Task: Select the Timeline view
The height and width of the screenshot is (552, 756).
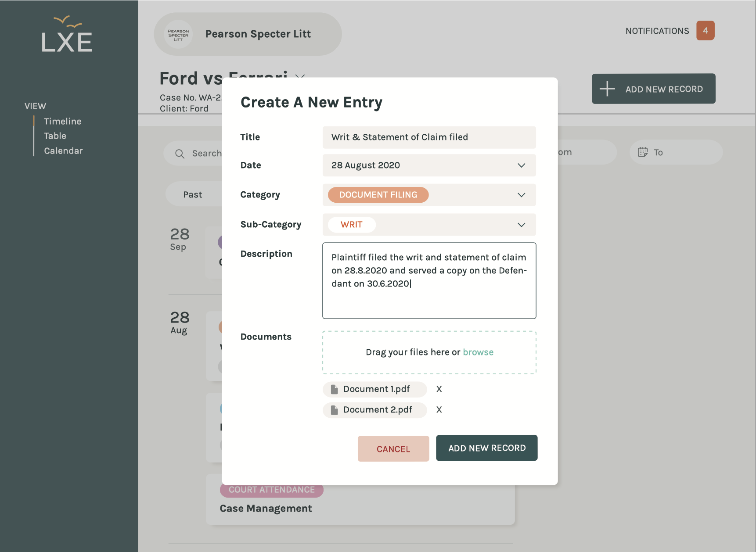Action: coord(62,122)
